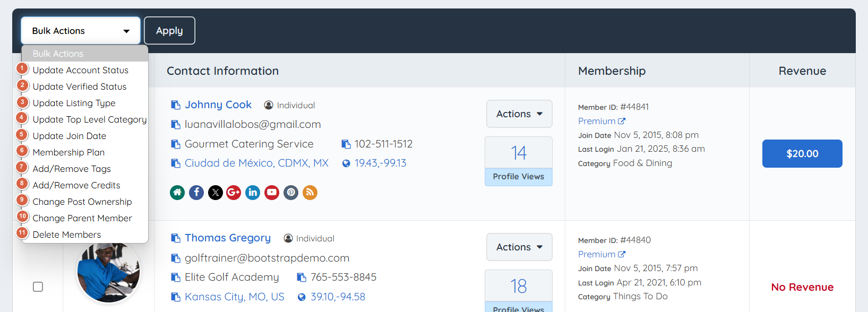Open Johnny Cook's RSS feed icon
This screenshot has width=868, height=312.
310,193
